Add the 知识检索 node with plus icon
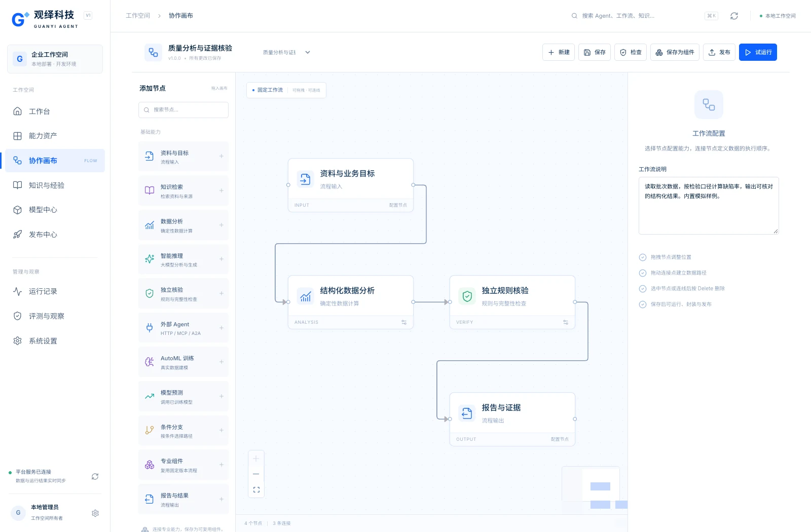This screenshot has height=532, width=811. [222, 191]
